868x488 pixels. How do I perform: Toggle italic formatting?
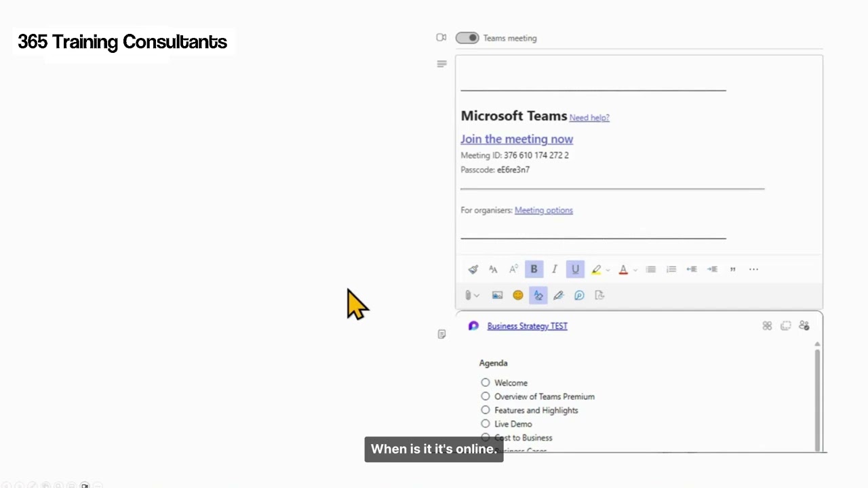pos(554,269)
